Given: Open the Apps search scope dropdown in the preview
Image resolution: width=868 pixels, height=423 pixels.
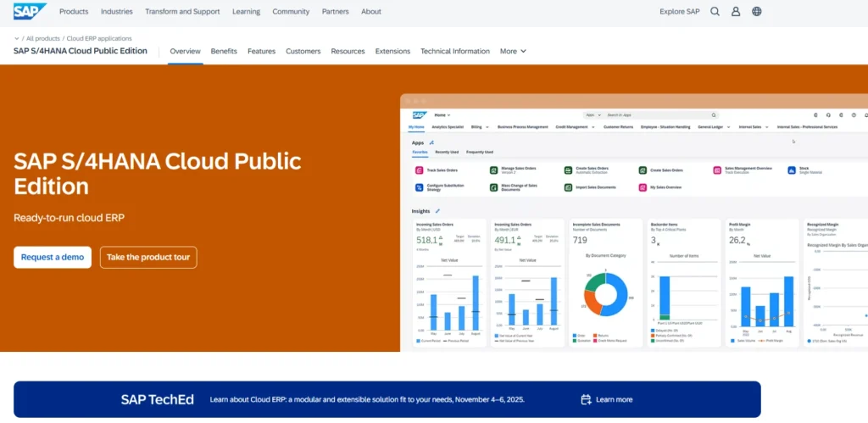Looking at the screenshot, I should [593, 115].
